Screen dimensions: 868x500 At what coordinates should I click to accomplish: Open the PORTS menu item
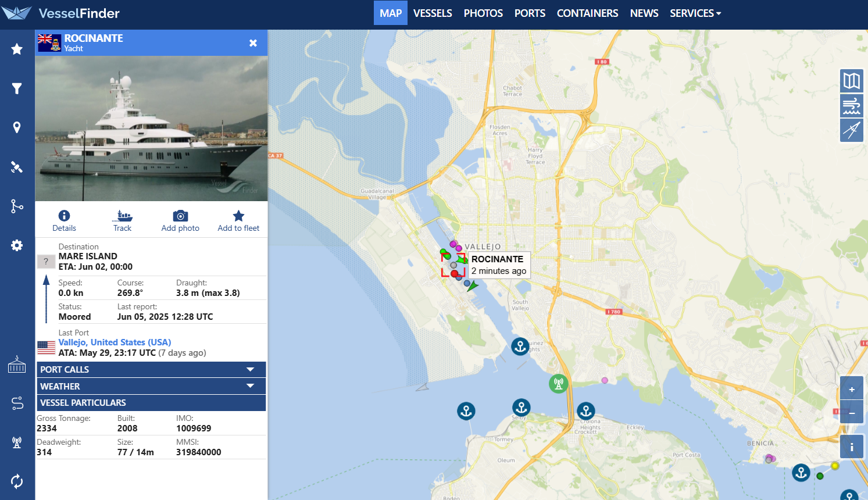tap(530, 13)
